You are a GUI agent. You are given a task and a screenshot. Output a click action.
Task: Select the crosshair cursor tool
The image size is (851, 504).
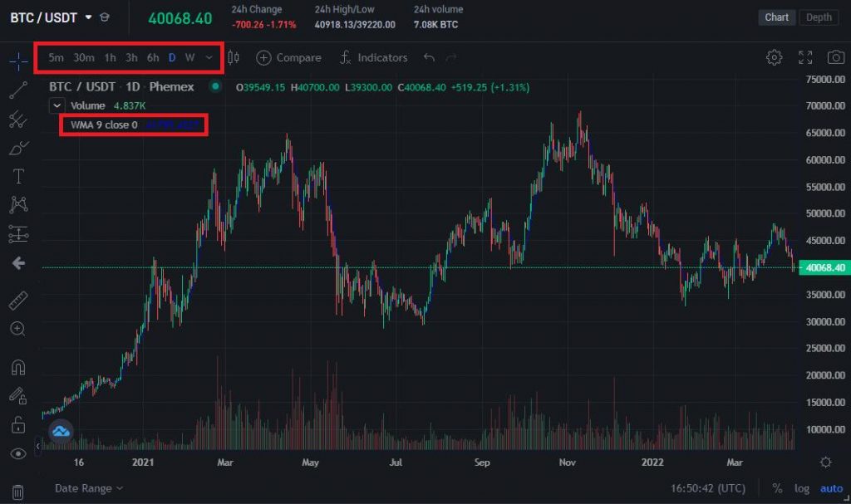coord(18,60)
